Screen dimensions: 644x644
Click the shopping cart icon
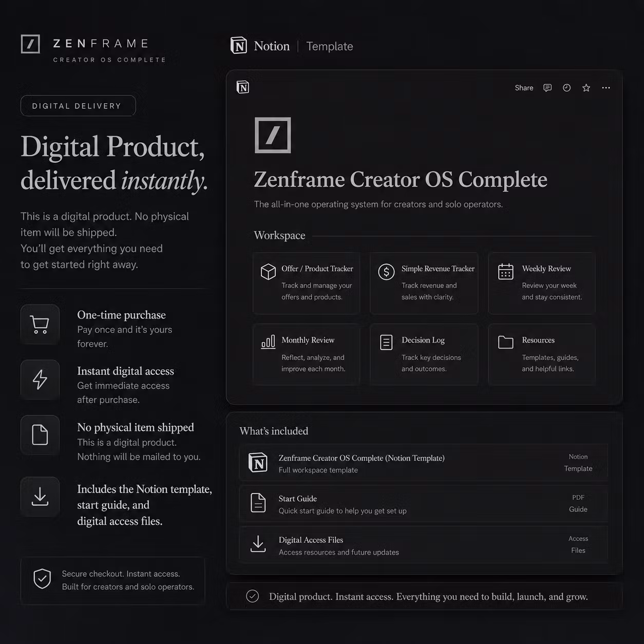(40, 324)
